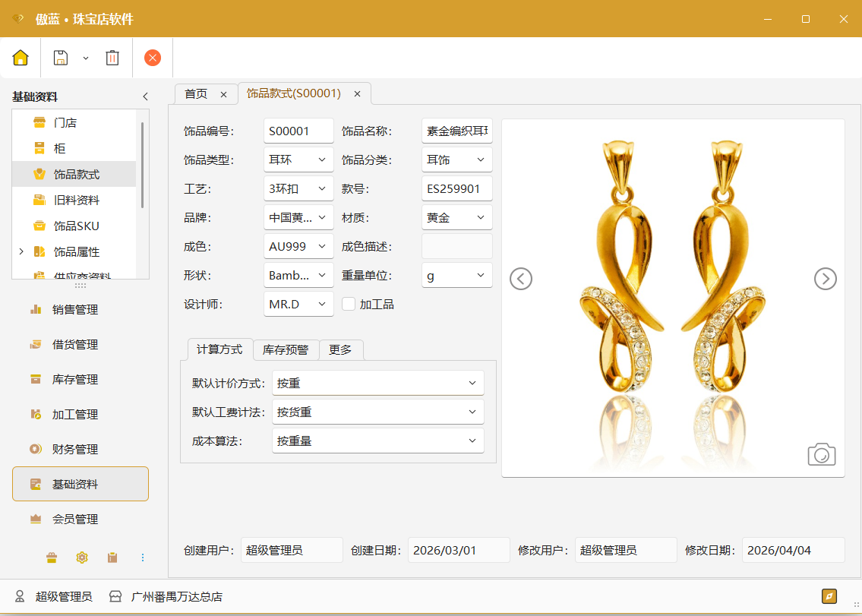This screenshot has width=862, height=616.
Task: Open 借货管理 module
Action: point(81,345)
